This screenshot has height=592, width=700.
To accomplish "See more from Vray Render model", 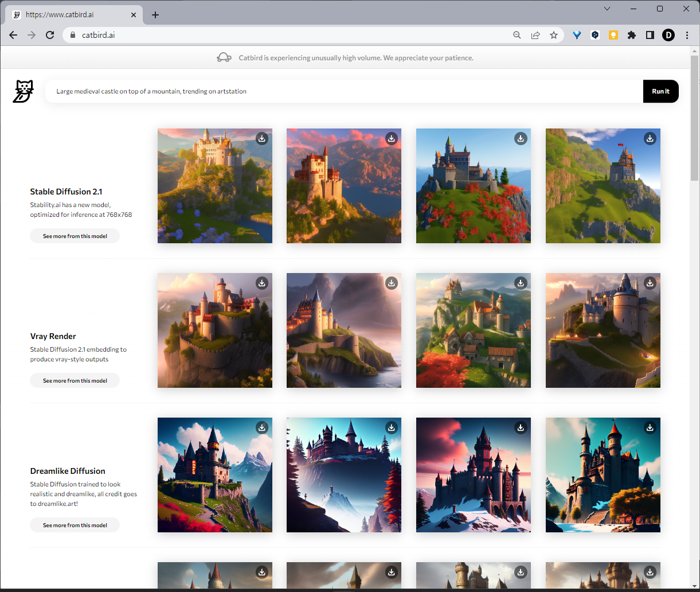I will click(x=75, y=380).
